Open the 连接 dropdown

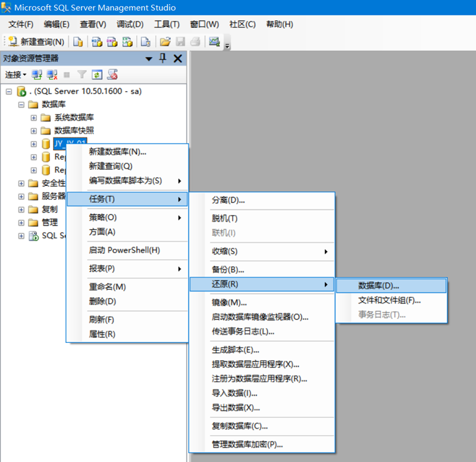(15, 74)
